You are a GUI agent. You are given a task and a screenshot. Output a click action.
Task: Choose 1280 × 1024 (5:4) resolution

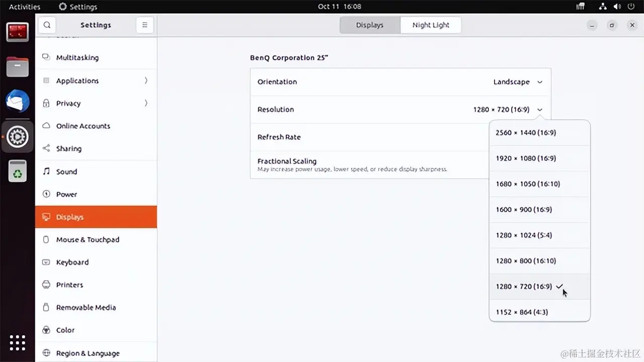point(539,235)
